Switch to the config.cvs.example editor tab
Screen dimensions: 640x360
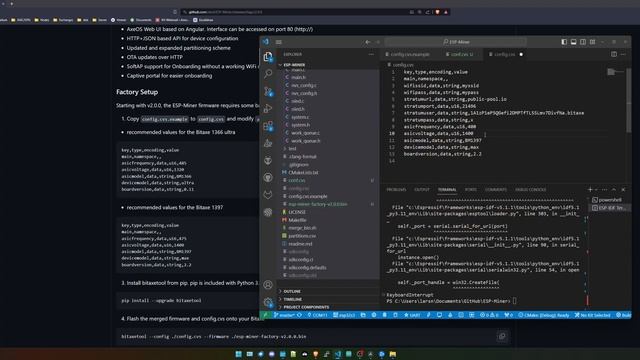(x=409, y=54)
